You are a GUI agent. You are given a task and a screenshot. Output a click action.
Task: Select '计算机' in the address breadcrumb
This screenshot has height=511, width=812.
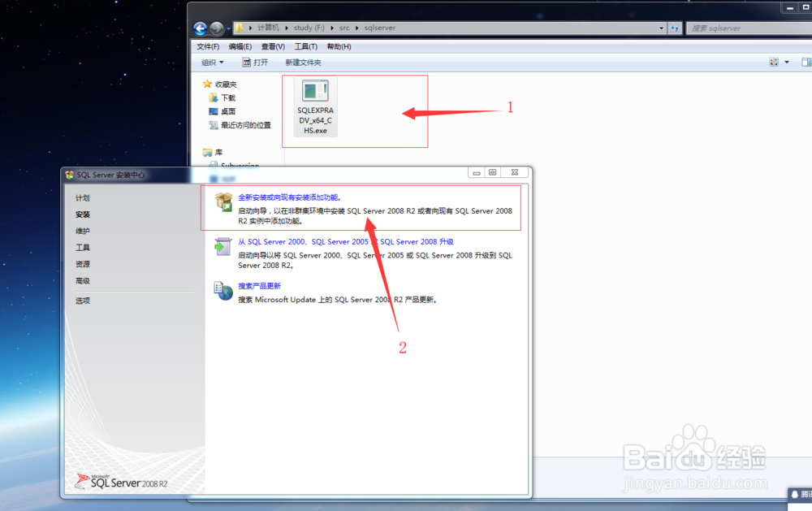point(268,28)
